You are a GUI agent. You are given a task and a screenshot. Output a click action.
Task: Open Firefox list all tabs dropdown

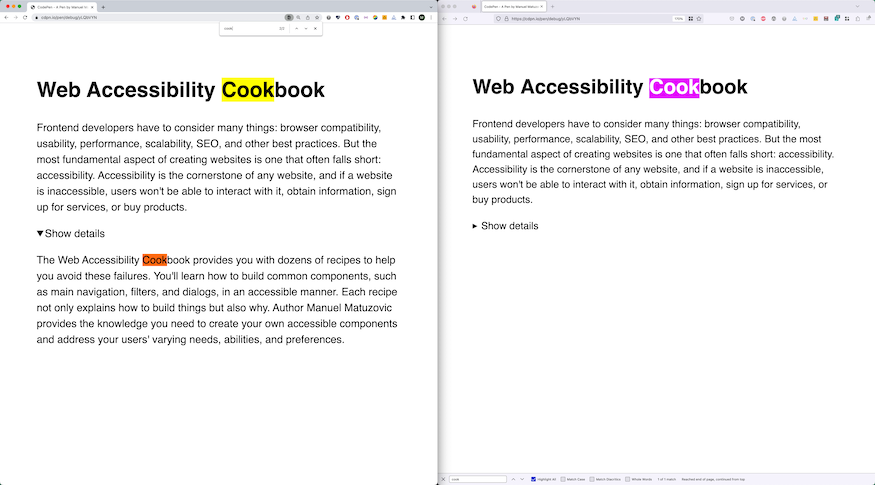click(x=858, y=7)
